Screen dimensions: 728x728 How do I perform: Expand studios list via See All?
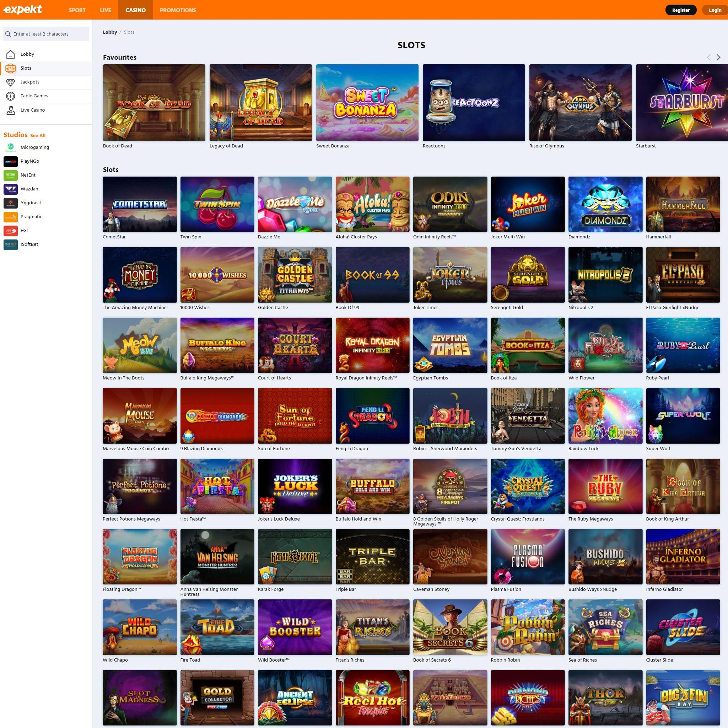pyautogui.click(x=38, y=135)
